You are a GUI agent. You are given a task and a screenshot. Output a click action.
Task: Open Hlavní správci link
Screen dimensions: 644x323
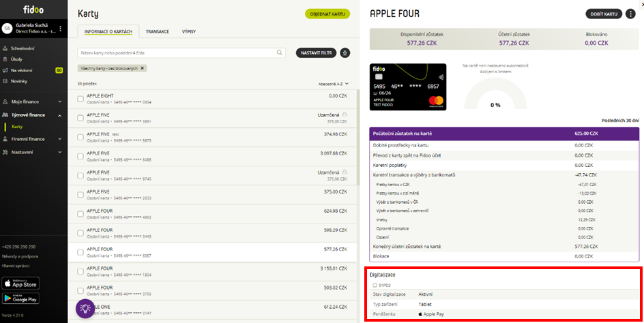pos(16,266)
